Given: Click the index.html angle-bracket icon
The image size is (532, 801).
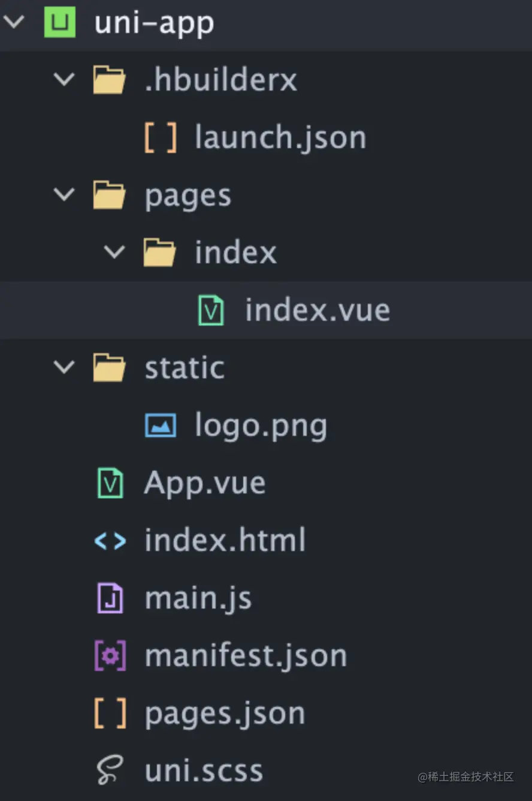Looking at the screenshot, I should tap(110, 541).
